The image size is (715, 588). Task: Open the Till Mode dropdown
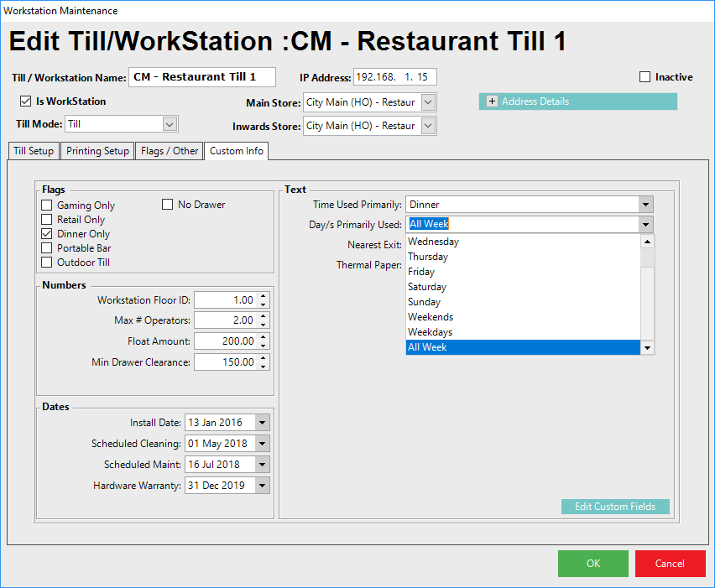(x=170, y=124)
